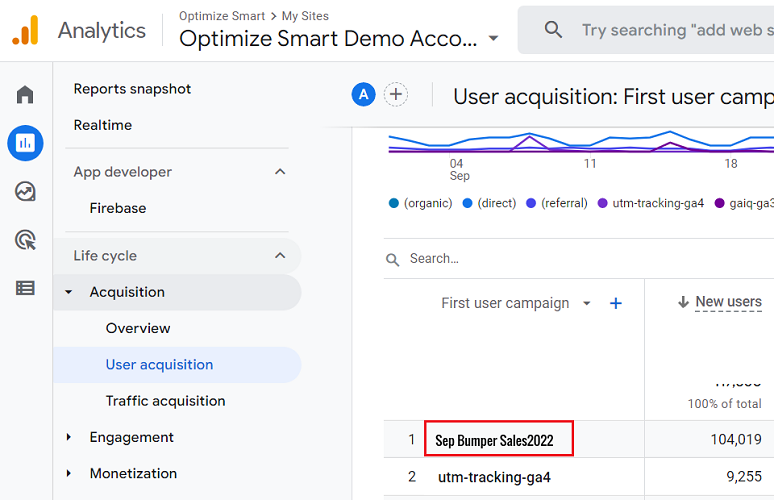
Task: Collapse the App developer section
Action: 280,172
